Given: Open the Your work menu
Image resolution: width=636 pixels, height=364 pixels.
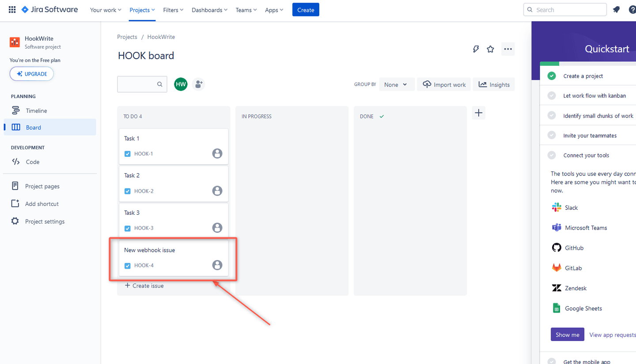Looking at the screenshot, I should coord(106,9).
